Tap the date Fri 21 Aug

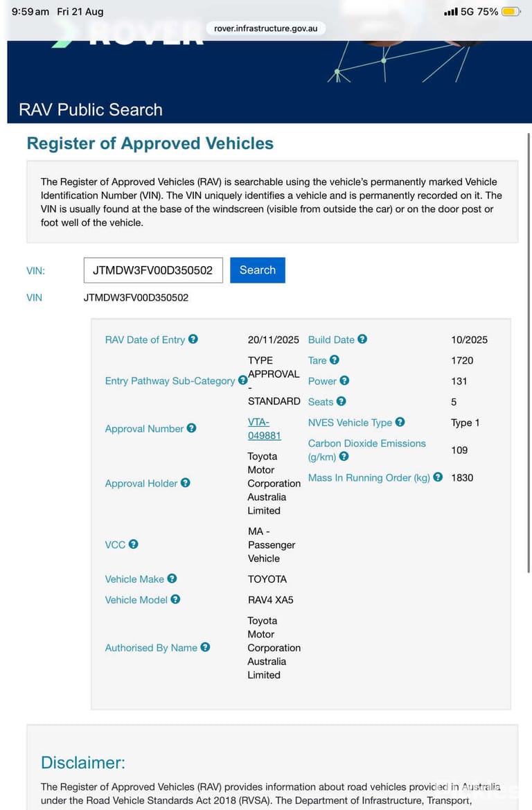(x=80, y=11)
